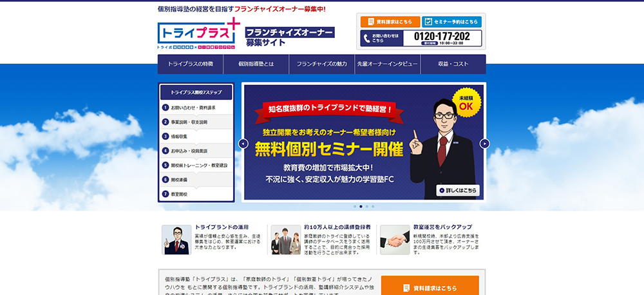
Task: Open 先輩オーナーインタビュー in the navigation
Action: coord(388,64)
